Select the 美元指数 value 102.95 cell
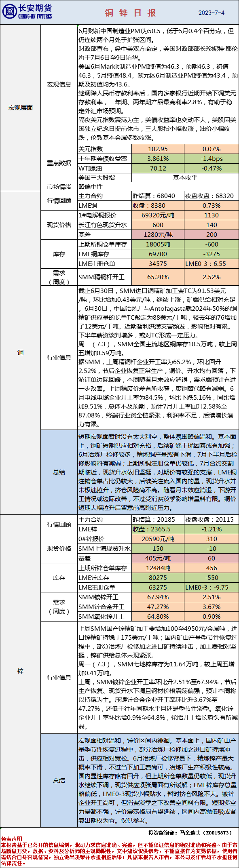Image resolution: width=239 pixels, height=868 pixels. click(158, 149)
